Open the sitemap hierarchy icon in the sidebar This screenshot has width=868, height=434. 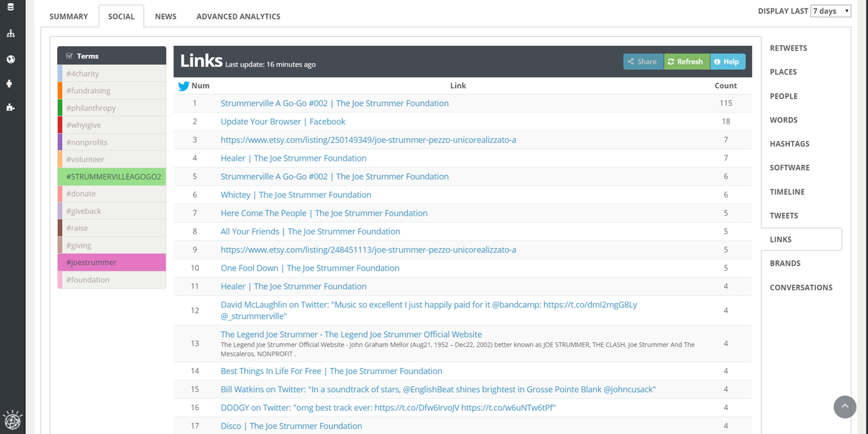(x=10, y=34)
